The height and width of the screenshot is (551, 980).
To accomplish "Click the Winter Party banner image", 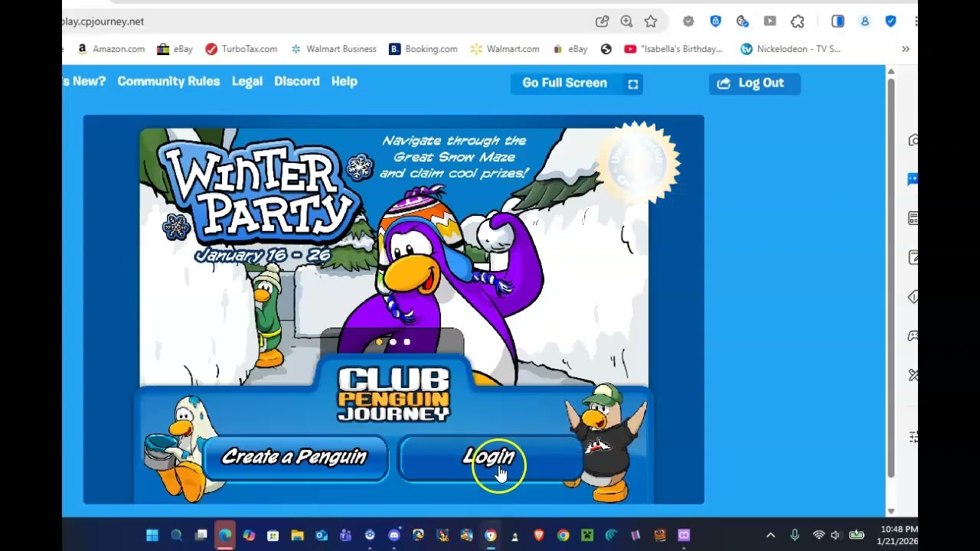I will [394, 257].
